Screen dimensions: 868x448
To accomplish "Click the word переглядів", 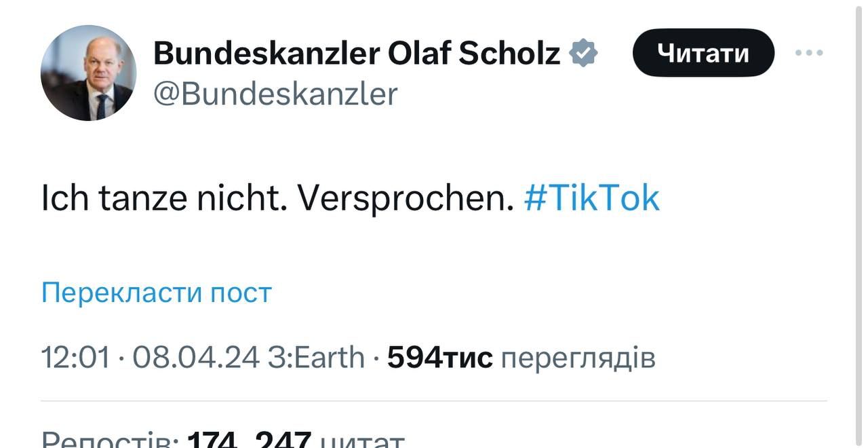I will click(578, 357).
